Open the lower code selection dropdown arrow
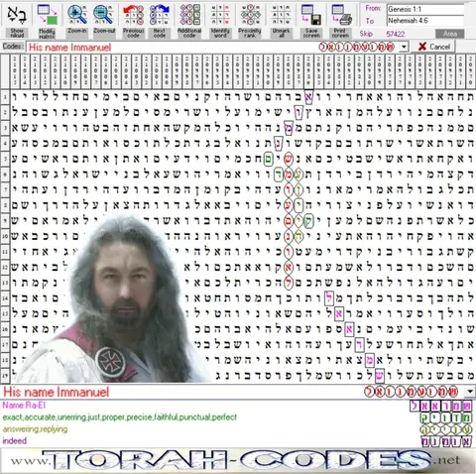This screenshot has height=474, width=476. click(470, 392)
